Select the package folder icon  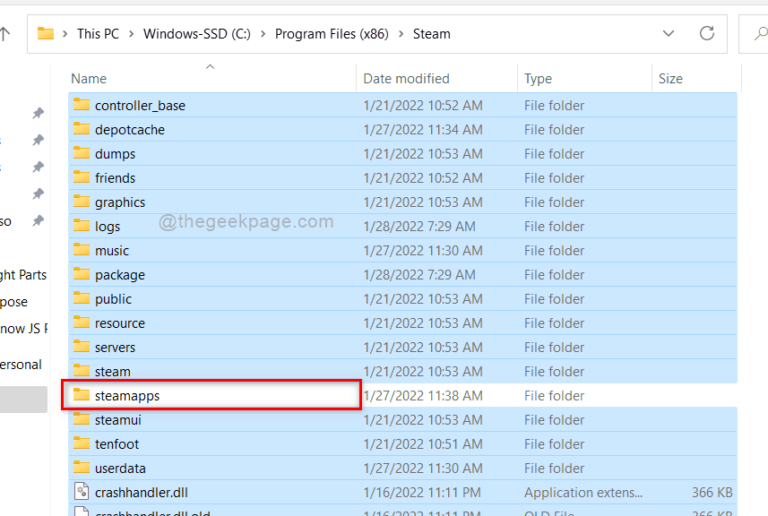[x=81, y=274]
